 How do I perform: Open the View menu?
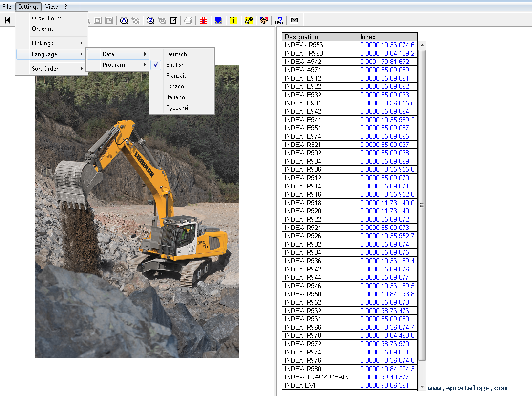click(51, 6)
